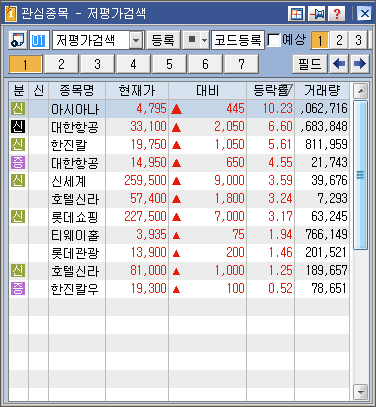Screen dimensions: 376x407
Task: Pin the window with the pushpin icon
Action: pyautogui.click(x=316, y=14)
